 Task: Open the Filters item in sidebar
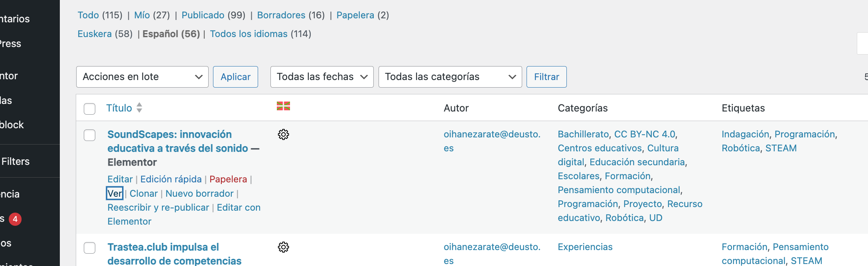pos(16,161)
